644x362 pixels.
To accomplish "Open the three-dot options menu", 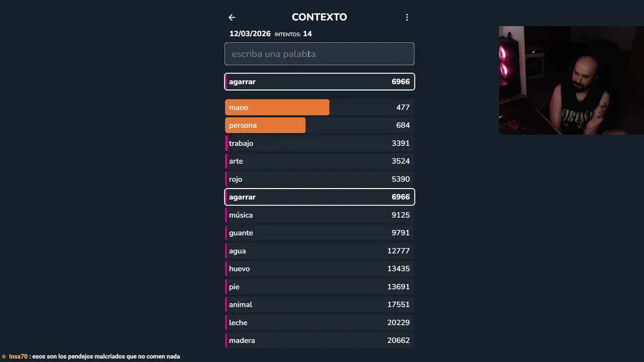I will (x=407, y=18).
